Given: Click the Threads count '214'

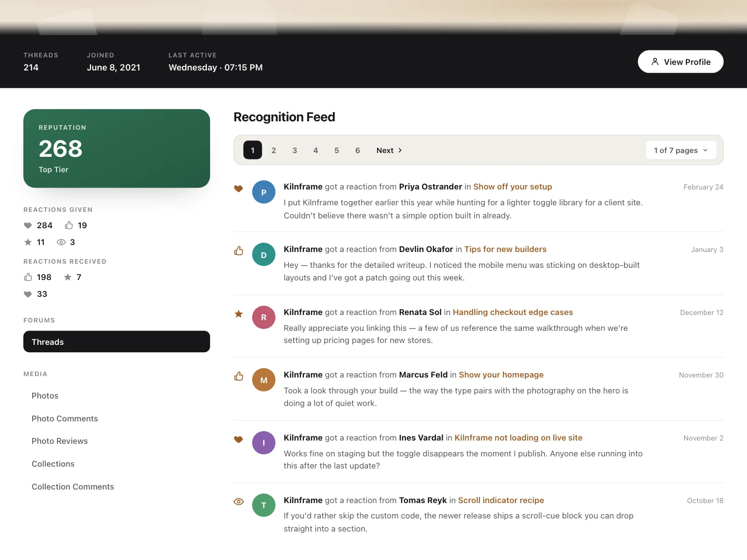Looking at the screenshot, I should point(31,68).
